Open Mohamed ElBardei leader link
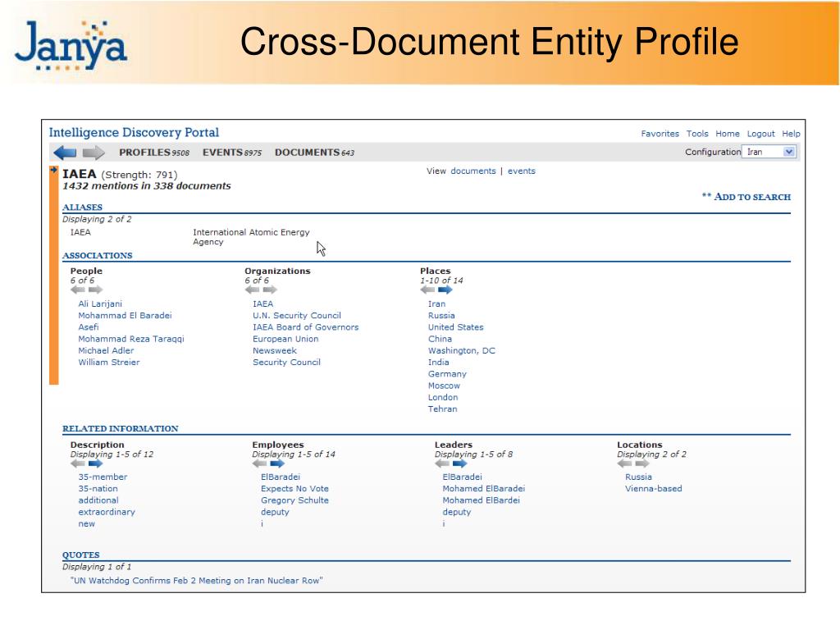Image resolution: width=840 pixels, height=630 pixels. point(481,500)
